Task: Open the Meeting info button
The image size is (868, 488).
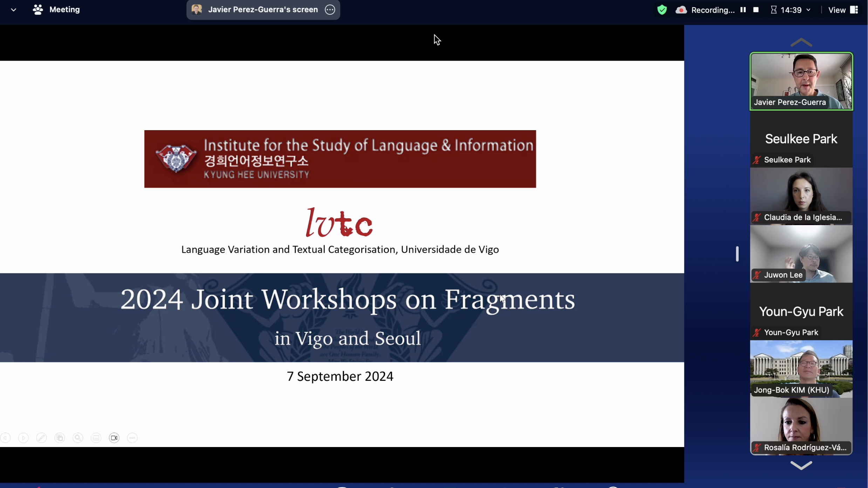Action: [56, 10]
